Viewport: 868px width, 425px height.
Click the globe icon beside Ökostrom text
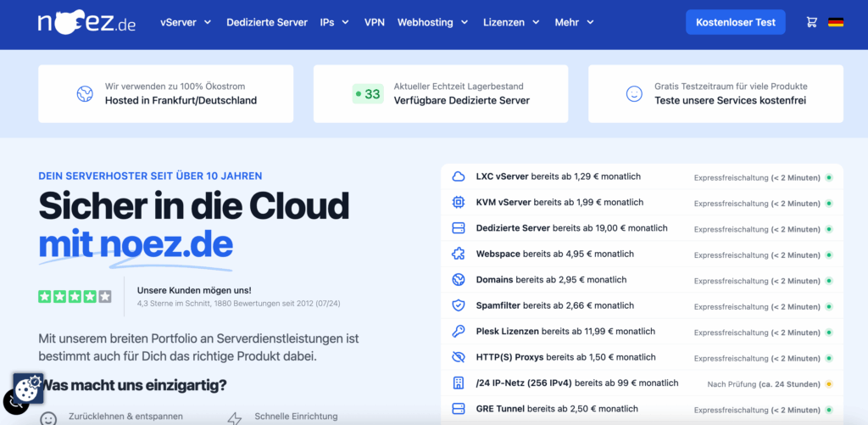click(x=85, y=93)
